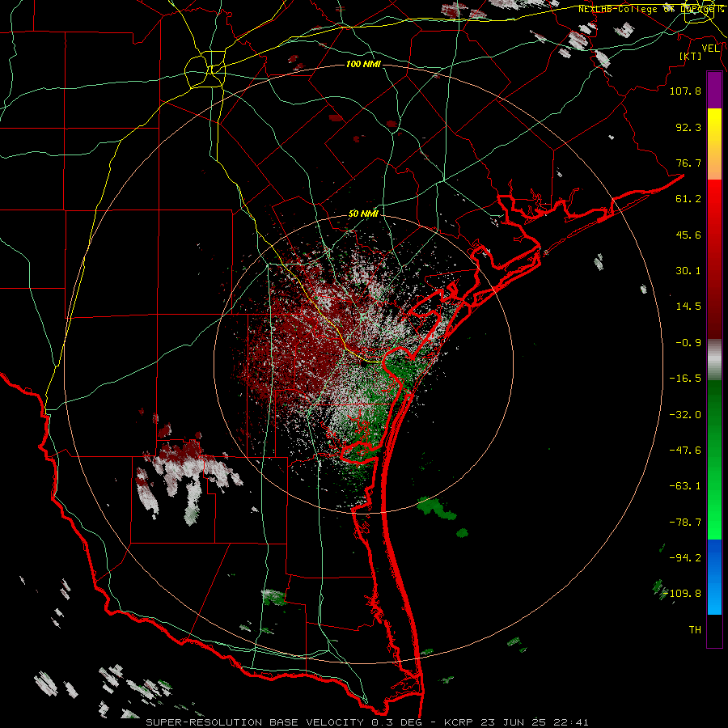728x728 pixels.
Task: Click the yellow-orange segment of the color bar
Action: (714, 144)
